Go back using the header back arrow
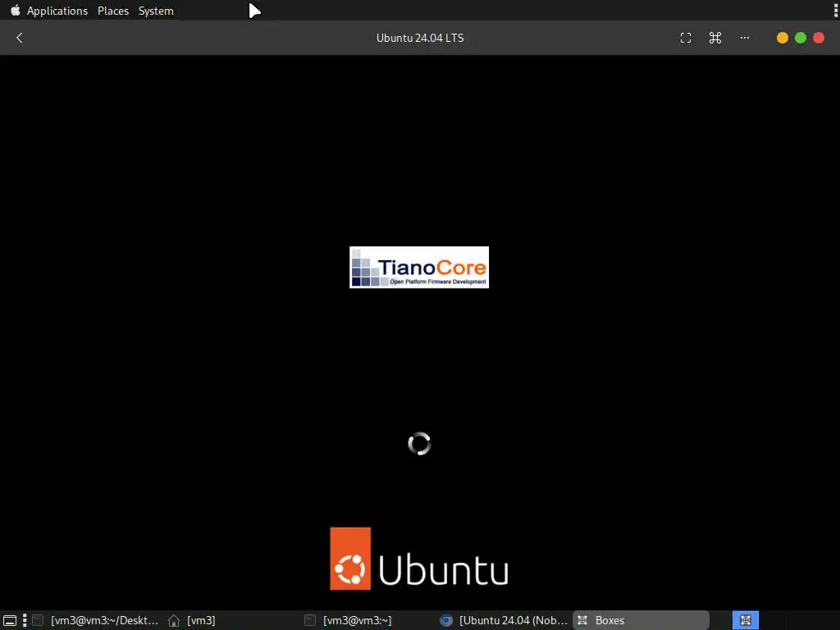Viewport: 840px width, 630px height. (x=20, y=38)
